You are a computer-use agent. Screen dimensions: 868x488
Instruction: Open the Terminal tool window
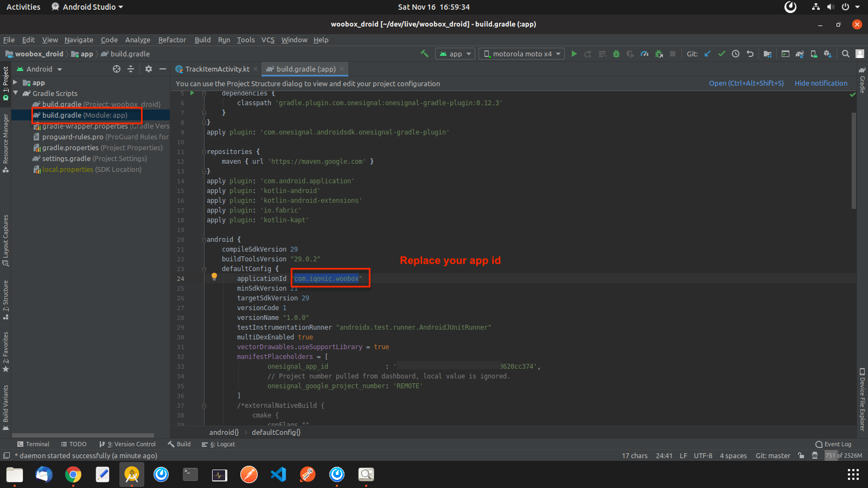tap(33, 444)
